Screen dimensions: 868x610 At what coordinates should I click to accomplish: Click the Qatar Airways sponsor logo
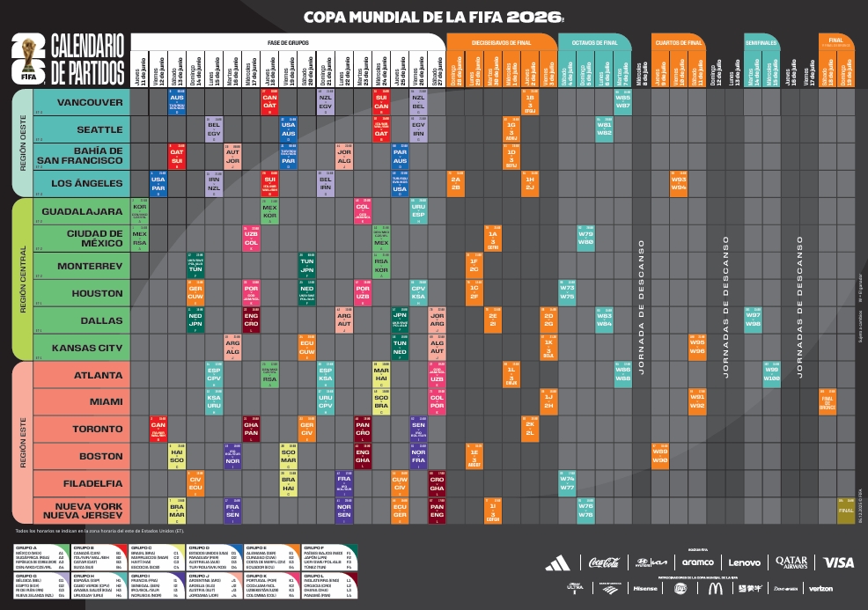tap(792, 562)
